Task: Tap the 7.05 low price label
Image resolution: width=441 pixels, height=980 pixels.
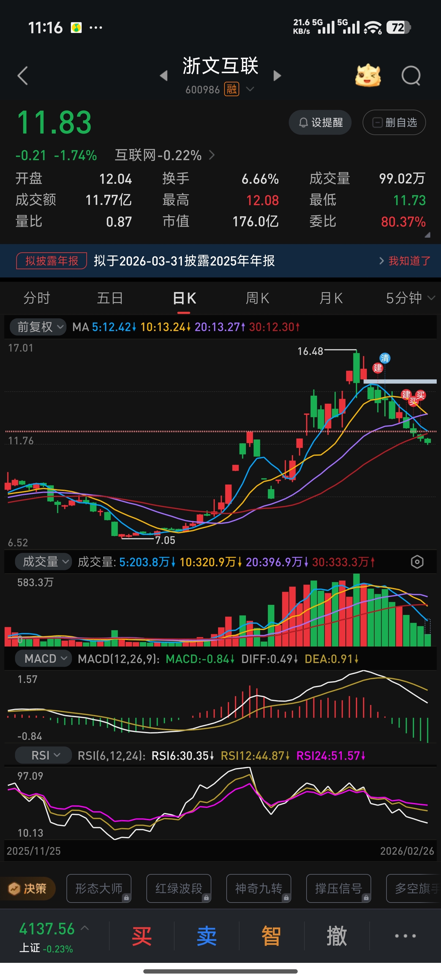Action: point(165,540)
